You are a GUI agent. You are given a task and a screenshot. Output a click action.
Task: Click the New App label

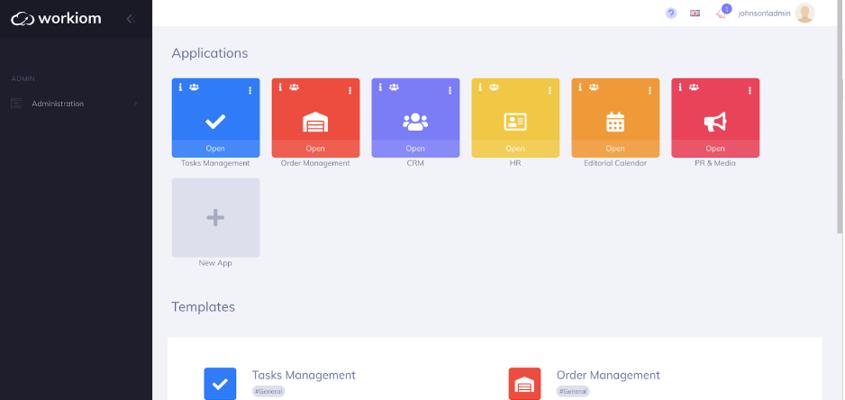tap(216, 263)
